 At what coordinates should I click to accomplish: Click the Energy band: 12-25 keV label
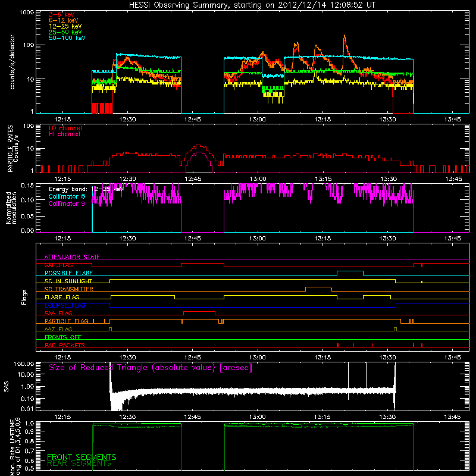pyautogui.click(x=86, y=189)
